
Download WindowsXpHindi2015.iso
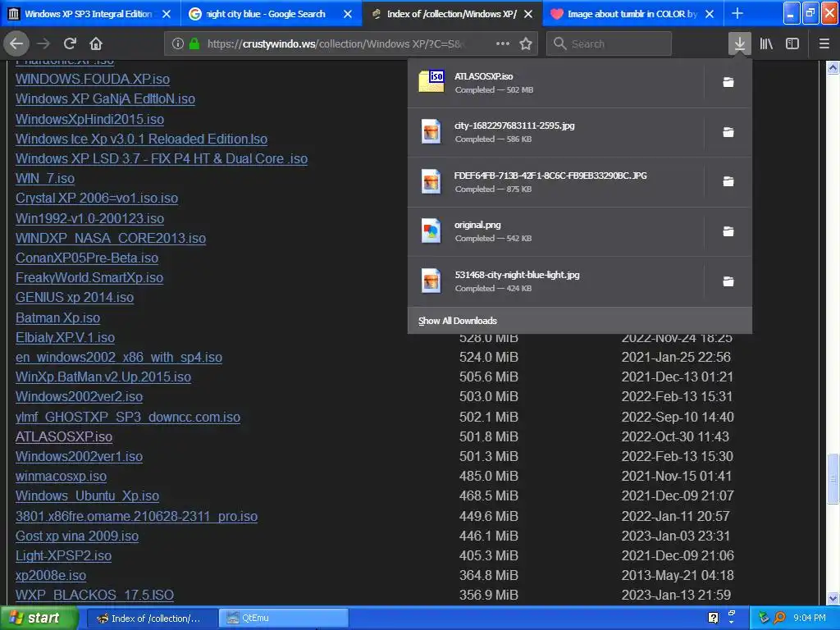[89, 120]
